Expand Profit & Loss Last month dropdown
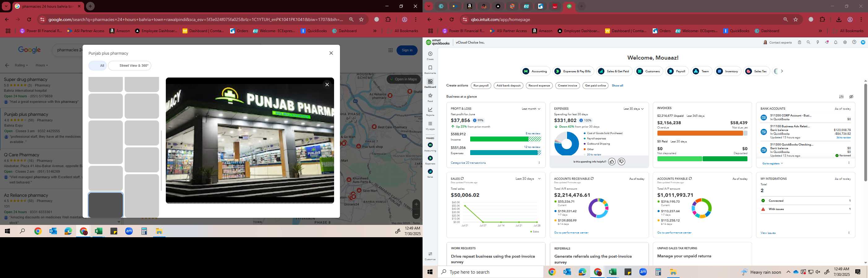 (x=531, y=109)
